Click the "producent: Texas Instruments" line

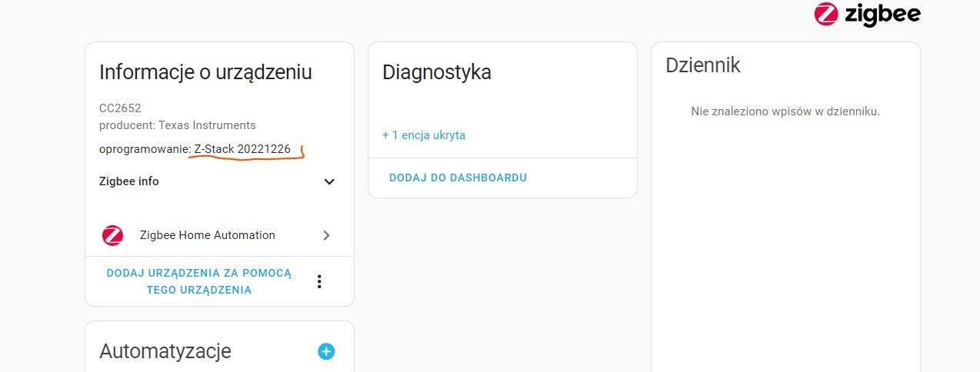click(178, 125)
